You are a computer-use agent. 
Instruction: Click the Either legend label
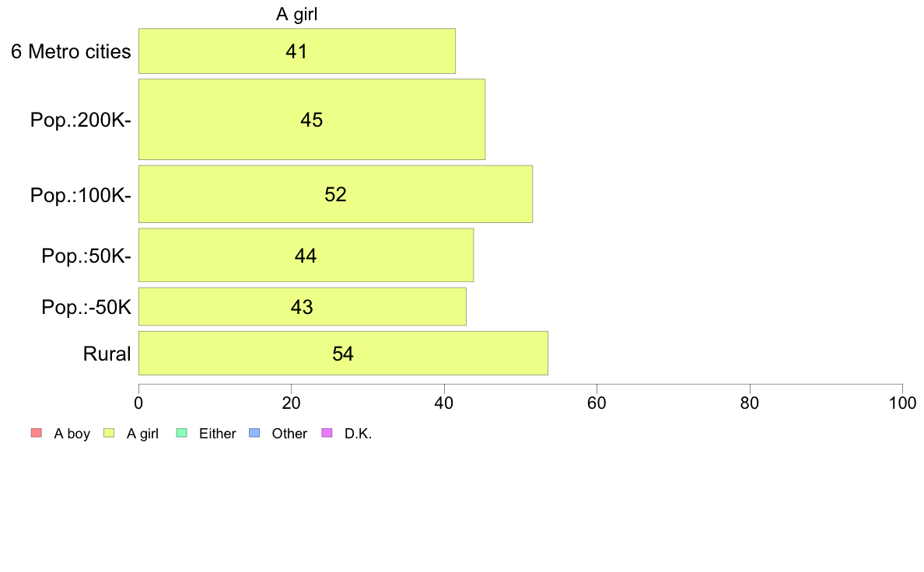[x=218, y=434]
